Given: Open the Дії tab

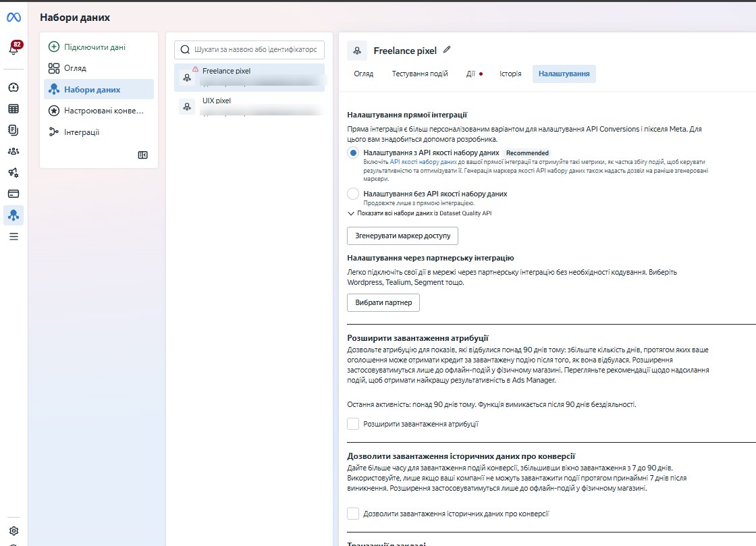Looking at the screenshot, I should tap(474, 74).
